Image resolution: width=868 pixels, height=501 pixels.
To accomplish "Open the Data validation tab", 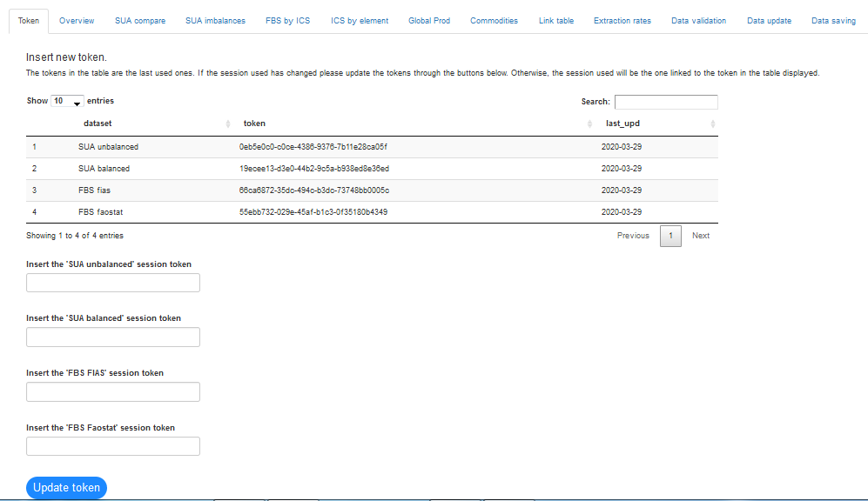I will (698, 21).
